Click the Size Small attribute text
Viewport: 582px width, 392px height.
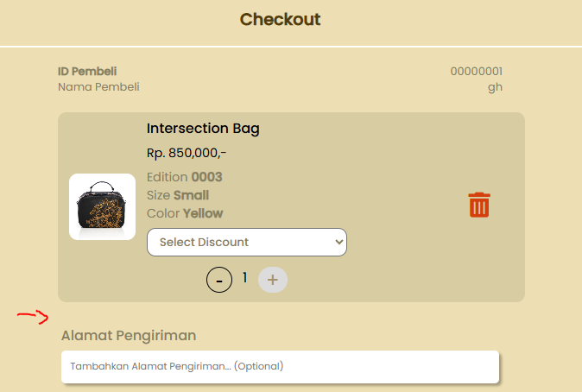click(x=178, y=195)
